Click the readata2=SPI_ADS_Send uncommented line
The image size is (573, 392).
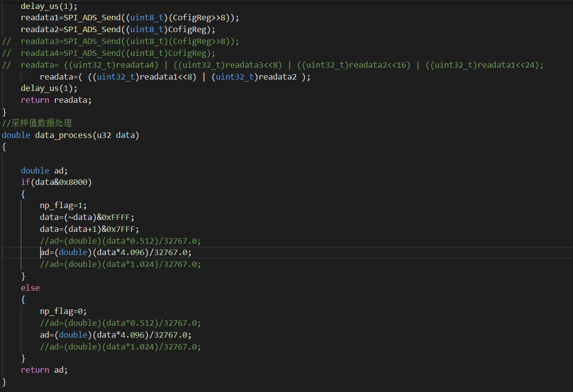[118, 30]
